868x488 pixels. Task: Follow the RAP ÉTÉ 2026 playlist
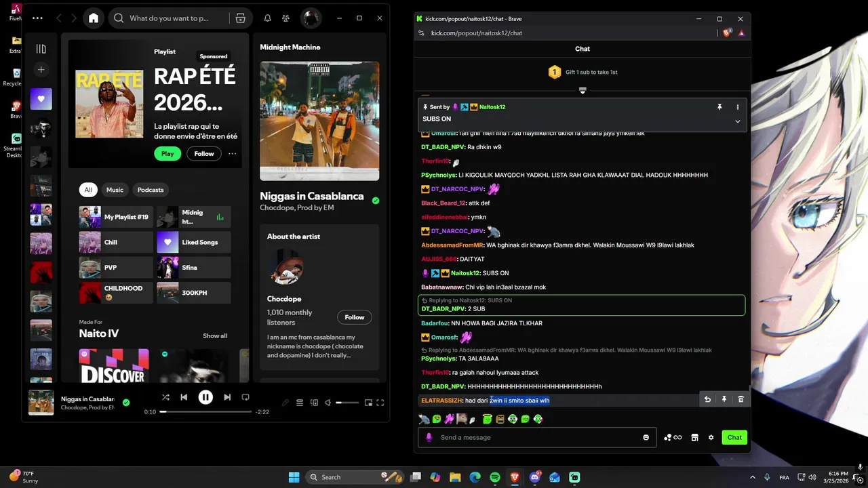point(204,154)
